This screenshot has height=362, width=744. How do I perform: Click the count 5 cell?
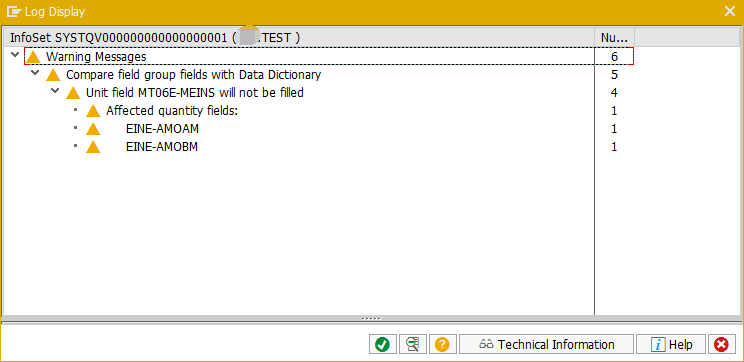pyautogui.click(x=614, y=75)
